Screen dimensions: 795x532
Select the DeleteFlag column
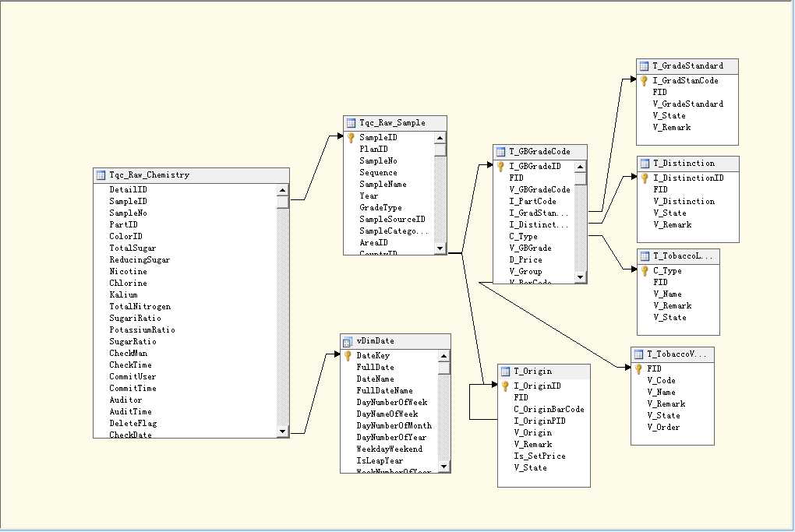point(133,423)
